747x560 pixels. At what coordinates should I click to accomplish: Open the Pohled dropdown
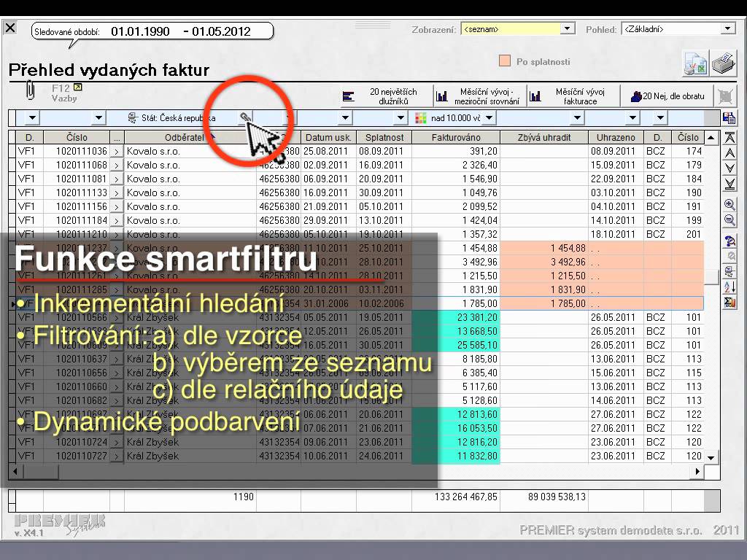pyautogui.click(x=728, y=29)
